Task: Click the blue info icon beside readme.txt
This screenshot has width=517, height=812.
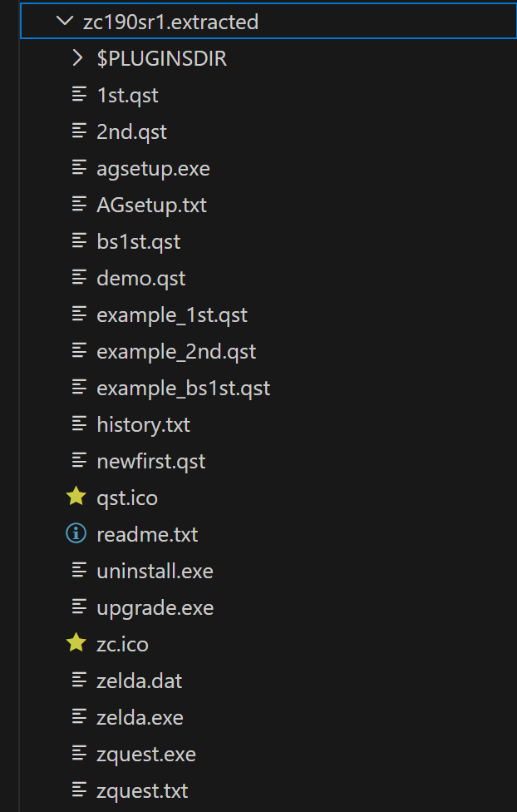Action: [76, 533]
